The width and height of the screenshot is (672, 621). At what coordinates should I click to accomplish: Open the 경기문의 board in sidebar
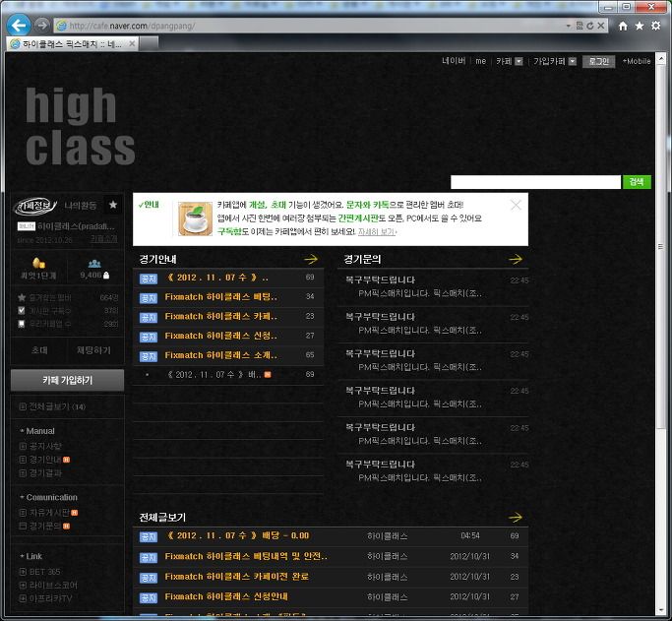(45, 526)
